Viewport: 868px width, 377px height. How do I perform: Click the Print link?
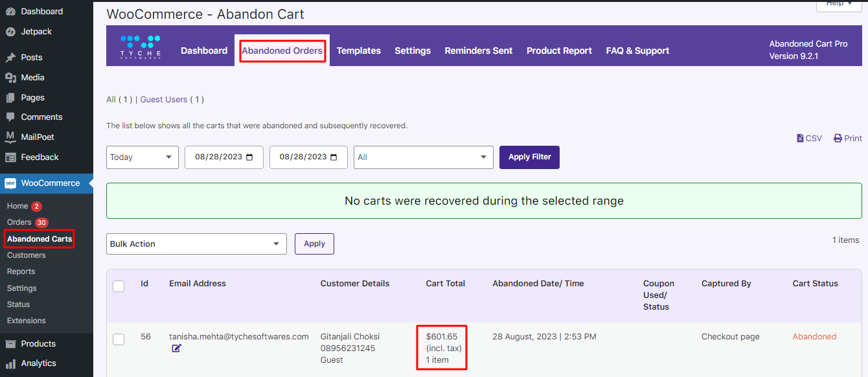848,139
